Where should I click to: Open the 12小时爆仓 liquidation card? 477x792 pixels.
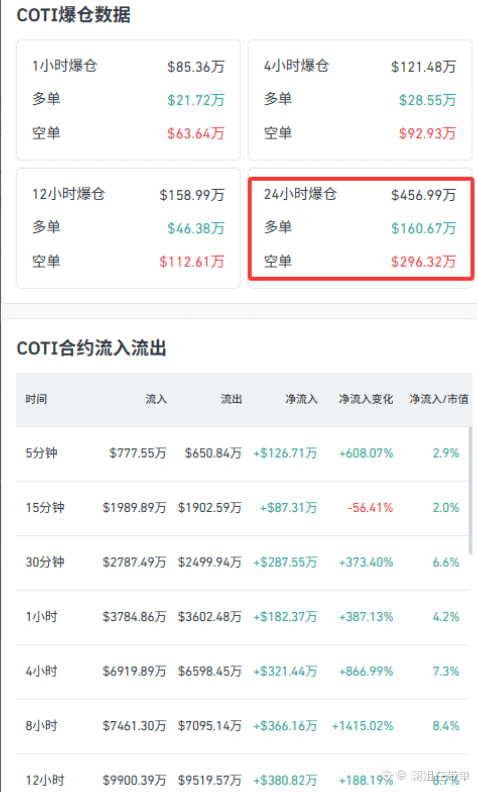click(128, 228)
